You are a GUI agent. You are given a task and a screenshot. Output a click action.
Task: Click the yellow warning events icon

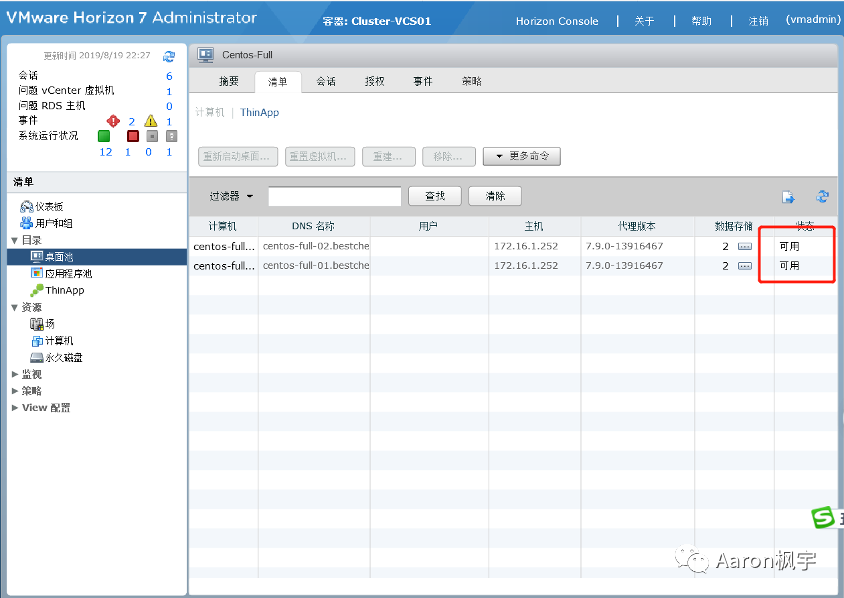point(151,121)
